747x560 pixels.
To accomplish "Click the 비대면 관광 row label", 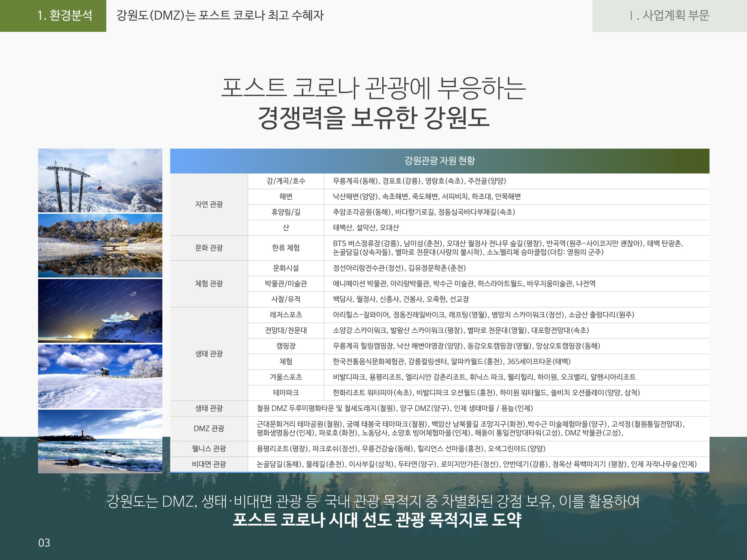I will click(x=209, y=464).
